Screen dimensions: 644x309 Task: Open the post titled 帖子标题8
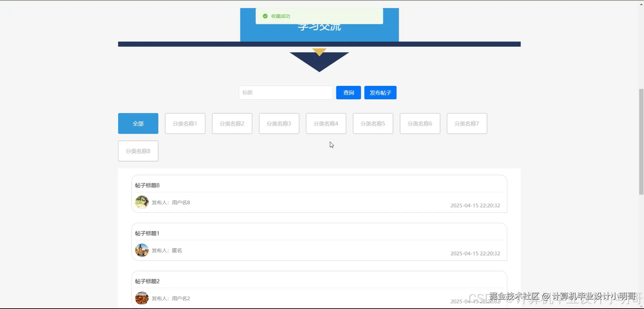click(147, 185)
